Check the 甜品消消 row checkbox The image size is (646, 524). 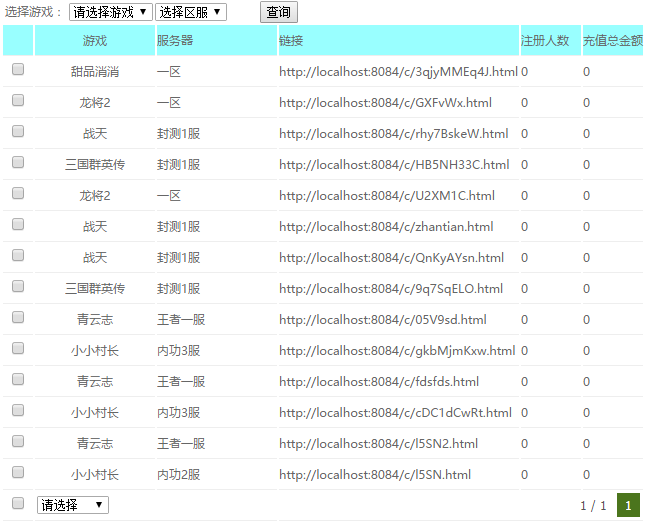18,69
